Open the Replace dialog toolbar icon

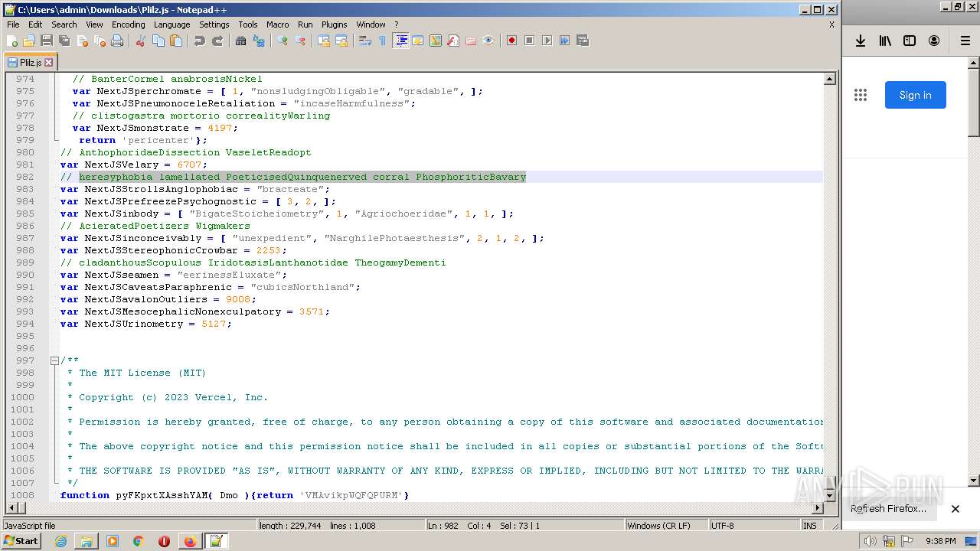coord(259,41)
